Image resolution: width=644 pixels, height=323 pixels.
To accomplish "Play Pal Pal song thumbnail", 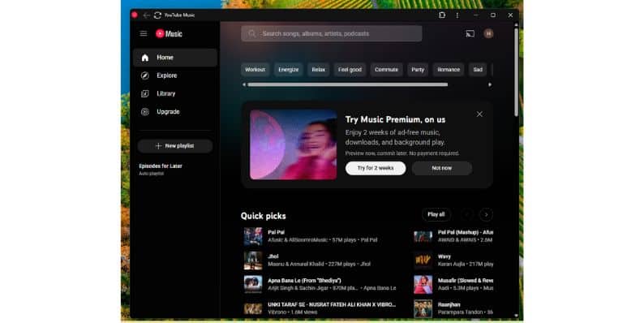I will click(253, 236).
